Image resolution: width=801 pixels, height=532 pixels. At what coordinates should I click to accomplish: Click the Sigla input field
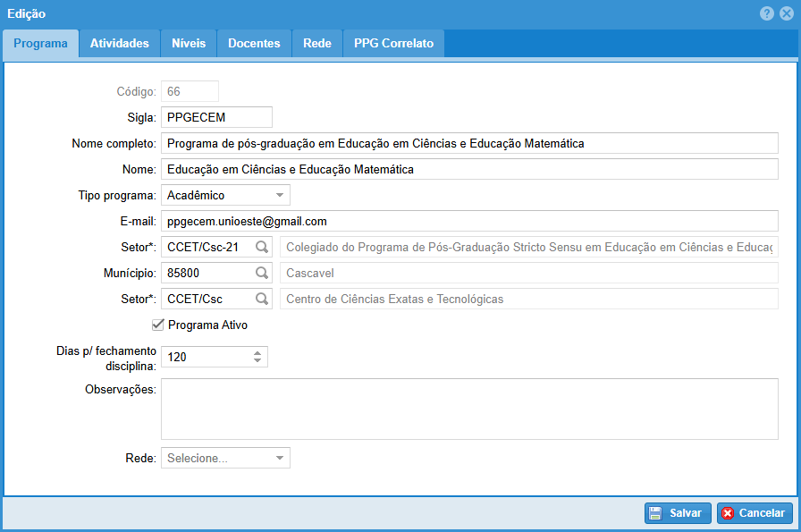216,117
